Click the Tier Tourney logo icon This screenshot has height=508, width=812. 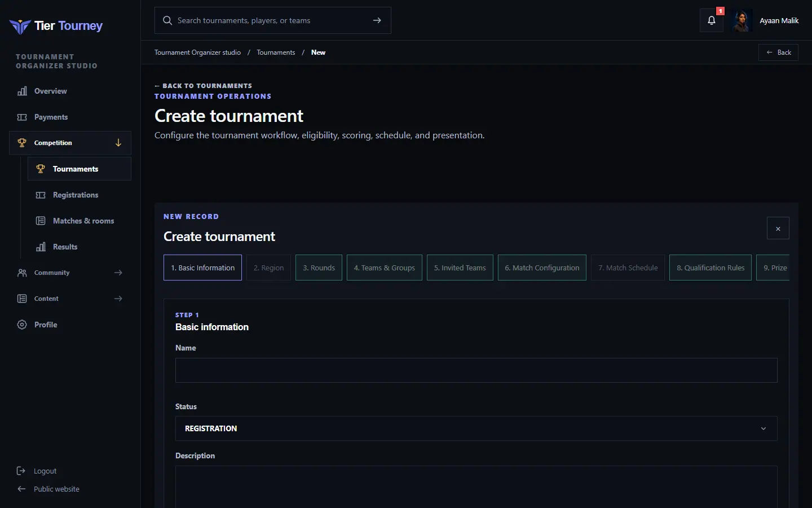pos(20,27)
